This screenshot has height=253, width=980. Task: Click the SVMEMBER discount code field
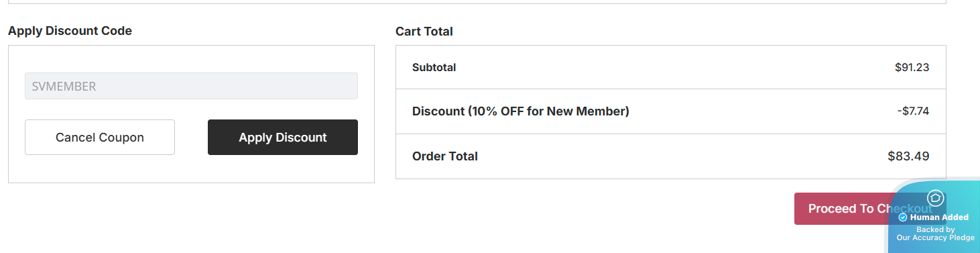click(x=191, y=86)
